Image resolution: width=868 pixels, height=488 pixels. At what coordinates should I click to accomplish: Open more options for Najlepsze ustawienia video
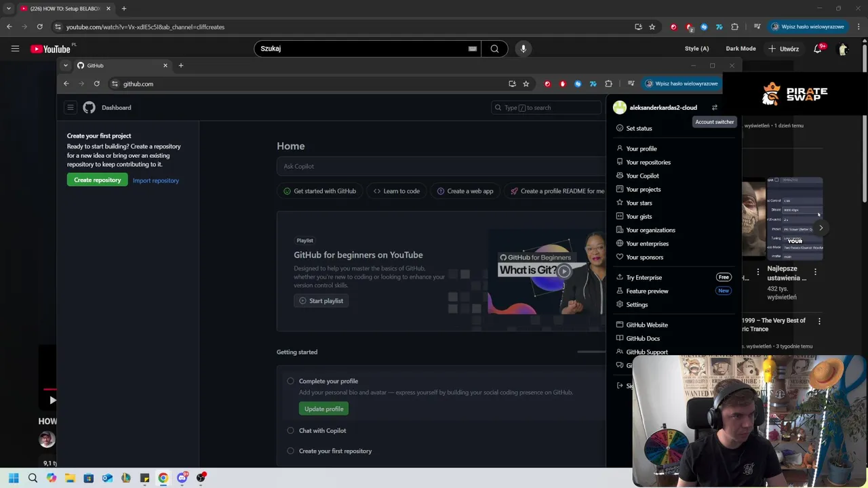pyautogui.click(x=815, y=272)
